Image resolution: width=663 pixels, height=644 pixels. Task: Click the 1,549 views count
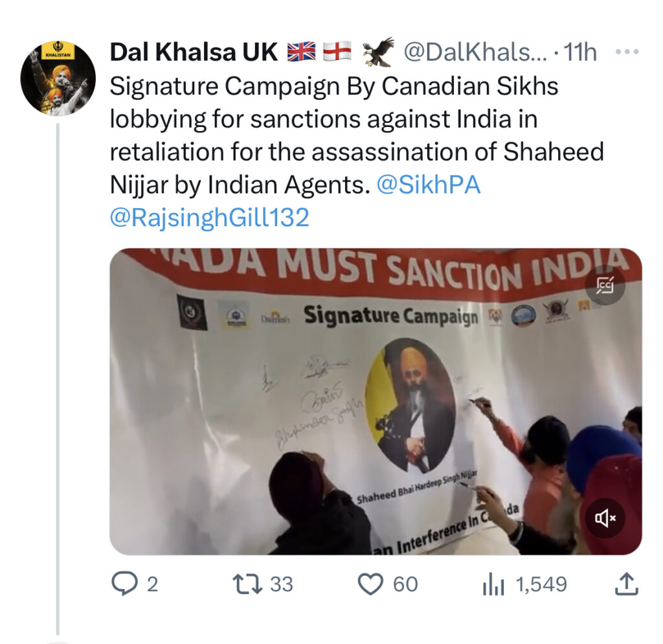coord(541,584)
